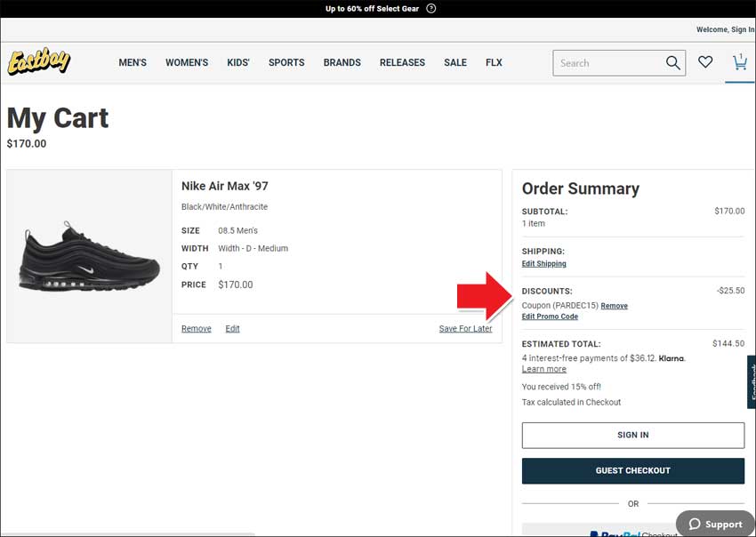This screenshot has height=537, width=756.
Task: Open the SALE menu
Action: (x=455, y=62)
